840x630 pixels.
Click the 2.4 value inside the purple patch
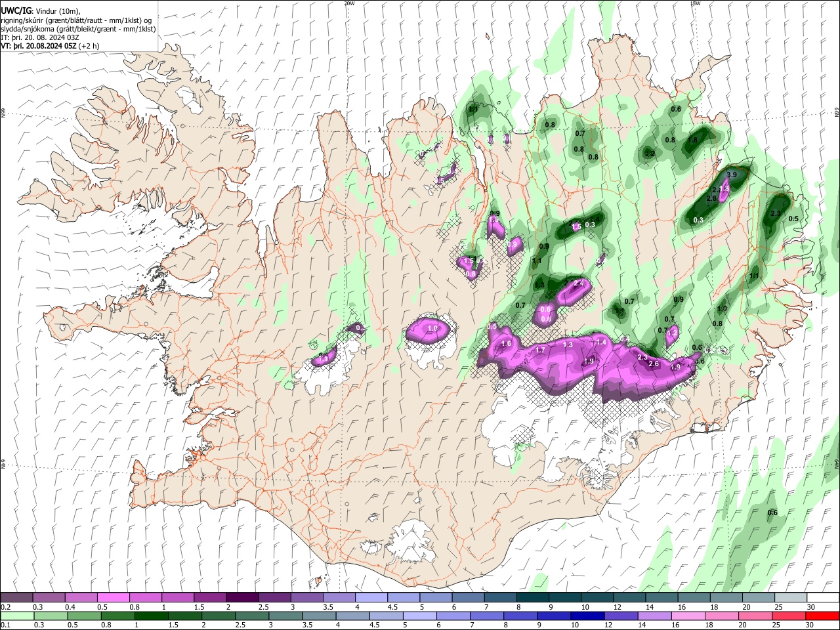coord(579,283)
